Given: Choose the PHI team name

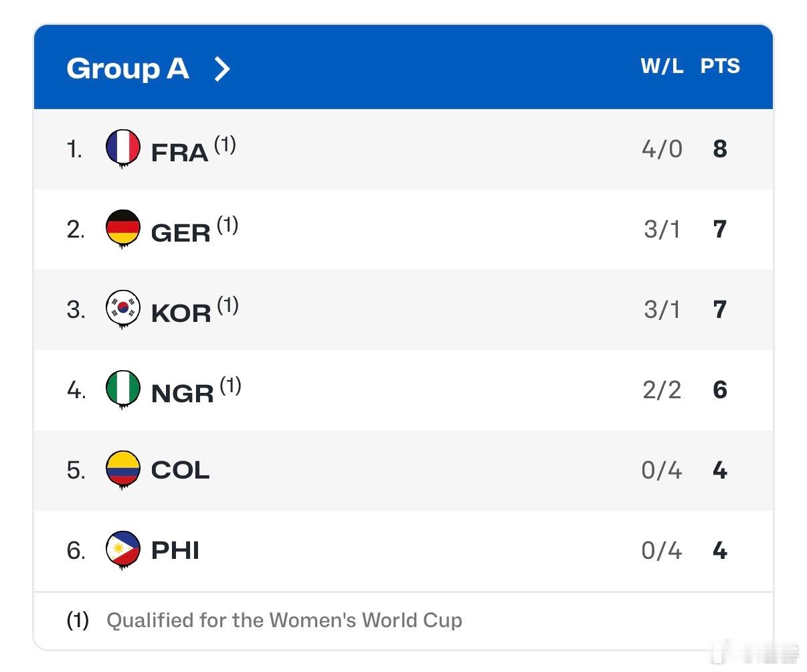Looking at the screenshot, I should [175, 550].
